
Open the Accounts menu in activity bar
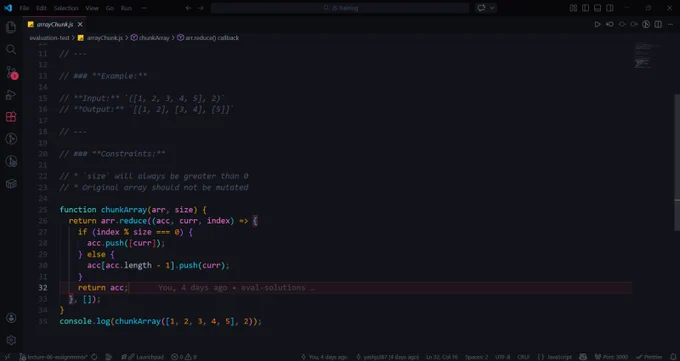11,318
